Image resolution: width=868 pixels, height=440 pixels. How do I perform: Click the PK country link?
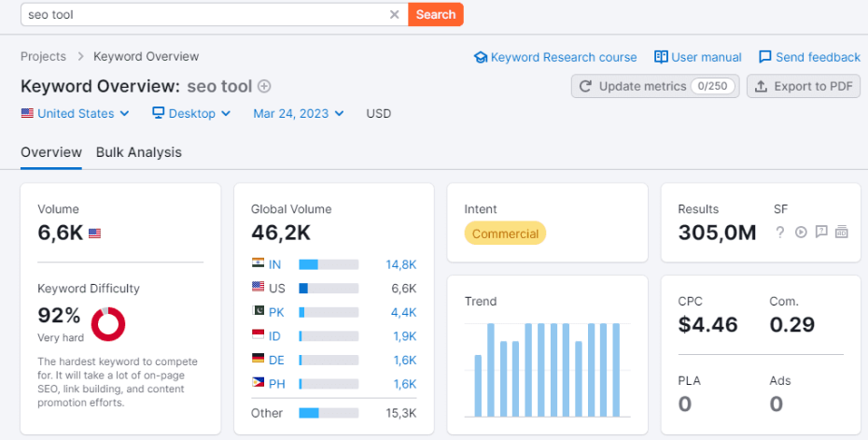pyautogui.click(x=276, y=313)
